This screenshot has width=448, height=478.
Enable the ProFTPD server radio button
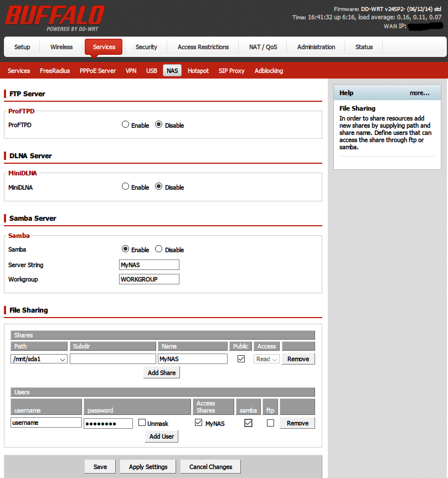pyautogui.click(x=125, y=125)
